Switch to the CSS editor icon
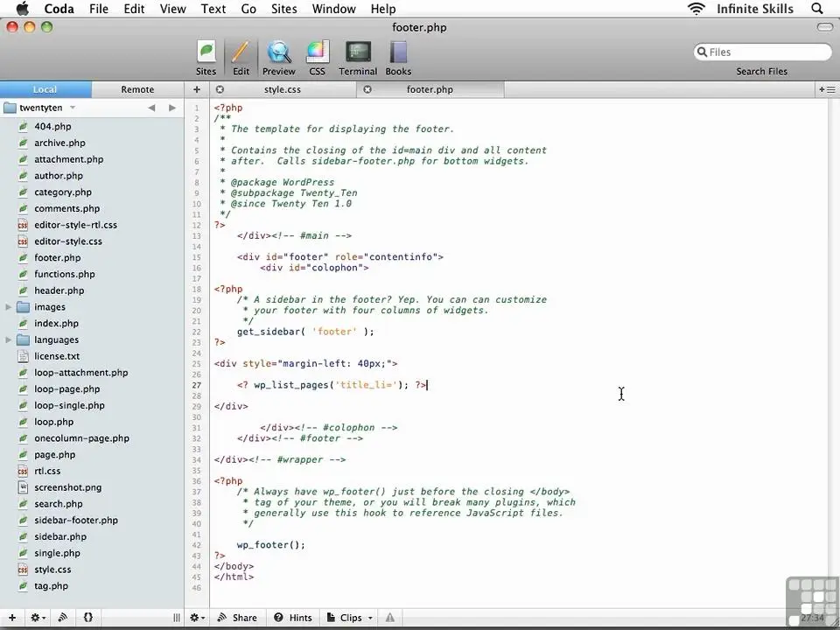 pyautogui.click(x=317, y=58)
